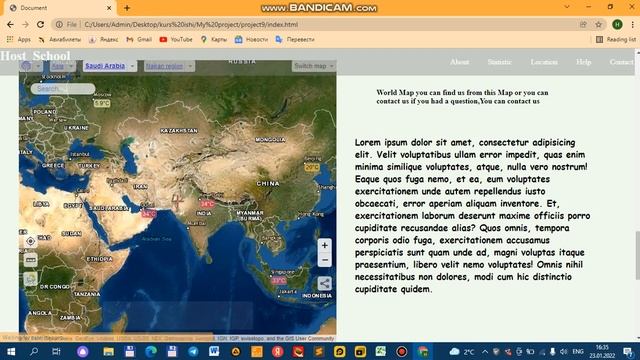
Task: Open the Новости bookmark
Action: coord(251,39)
